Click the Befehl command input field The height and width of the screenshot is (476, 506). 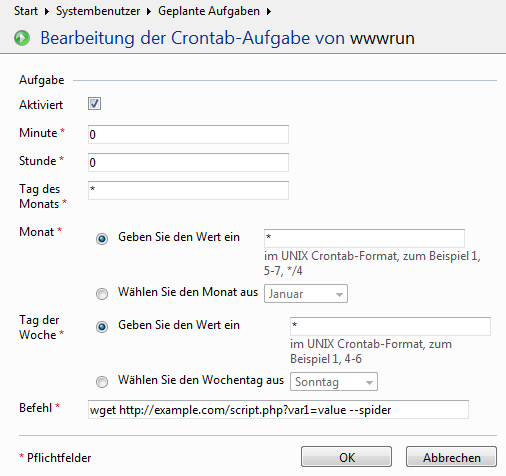point(278,410)
